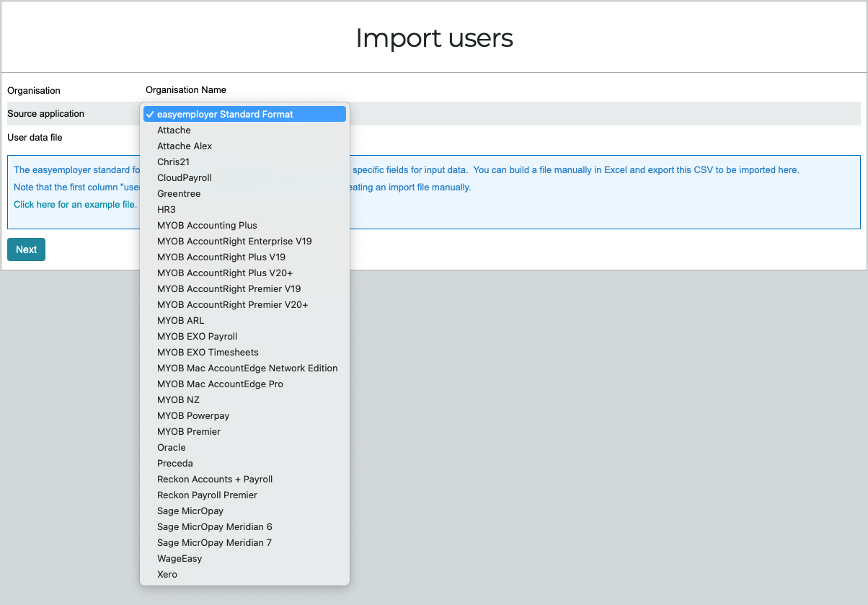The width and height of the screenshot is (868, 605).
Task: Pick MYOB Mac AccountEdge Pro
Action: click(x=244, y=384)
